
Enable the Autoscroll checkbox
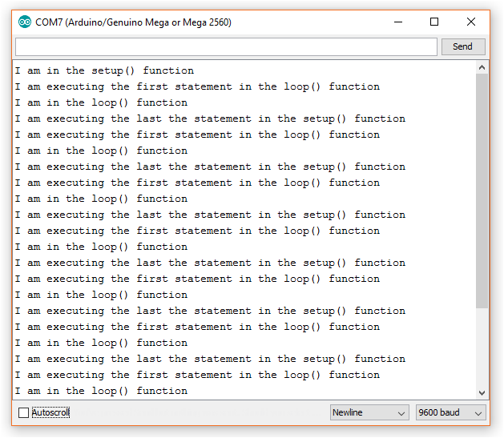pos(23,413)
